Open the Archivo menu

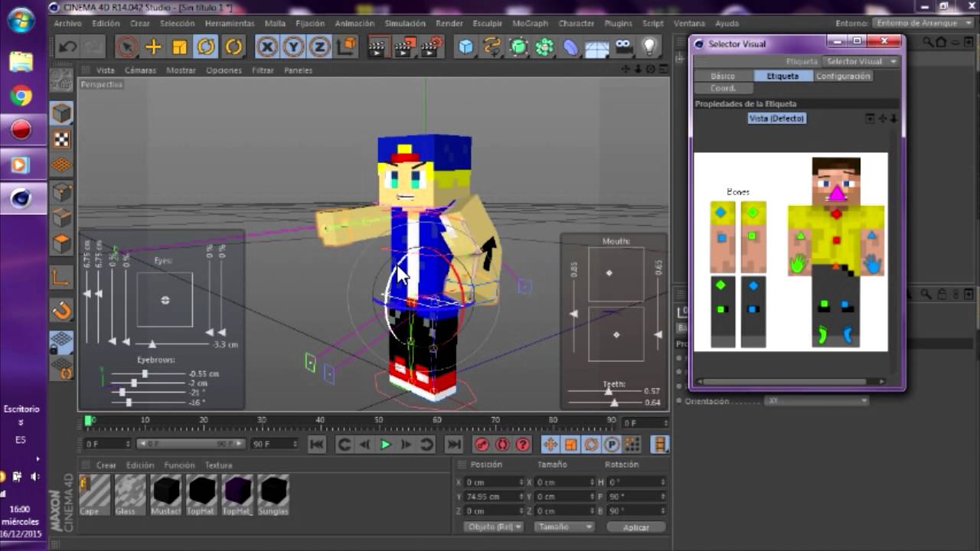pos(68,23)
